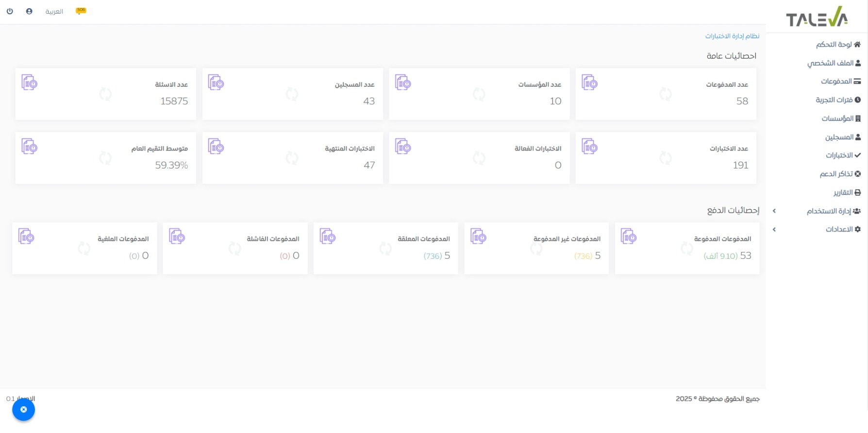Image resolution: width=868 pixels, height=433 pixels.
Task: Open المدفوعات payments in sidebar
Action: coord(841,82)
